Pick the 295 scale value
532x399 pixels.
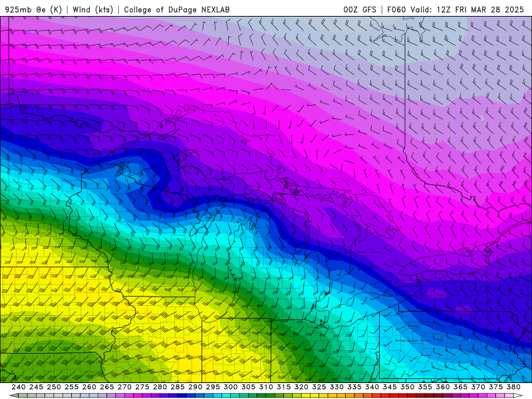[213, 387]
